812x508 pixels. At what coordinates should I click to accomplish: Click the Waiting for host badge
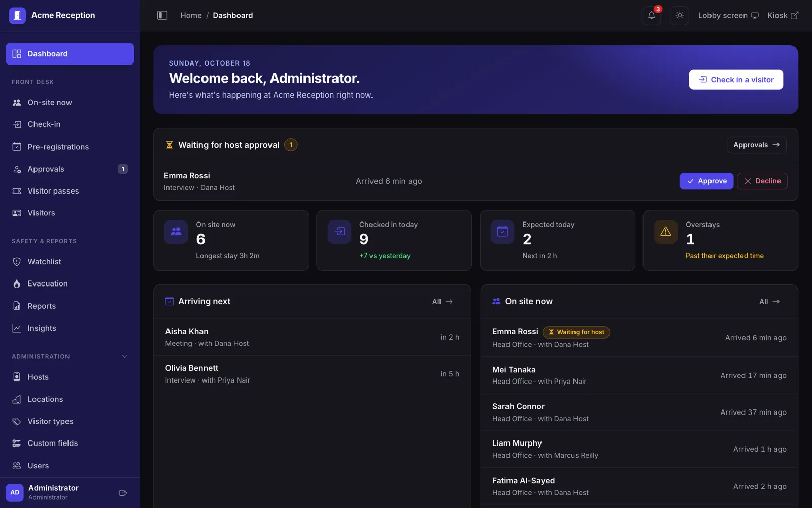pos(576,332)
